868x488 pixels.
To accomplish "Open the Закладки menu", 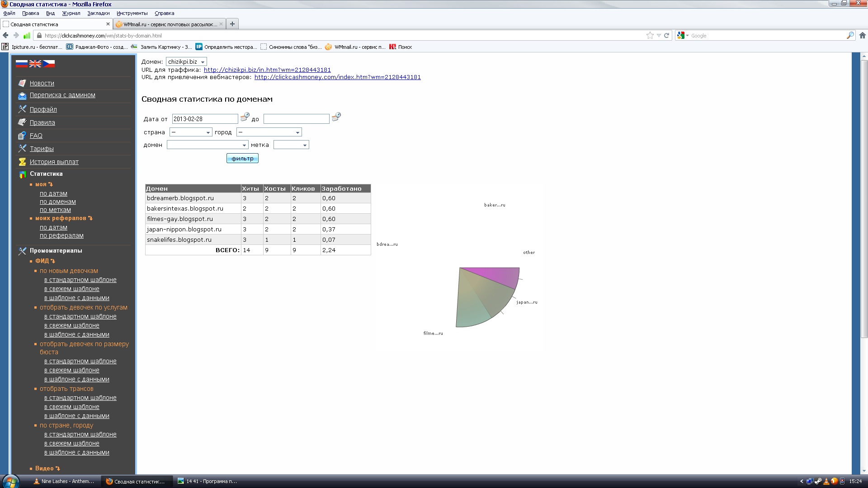I will (98, 13).
